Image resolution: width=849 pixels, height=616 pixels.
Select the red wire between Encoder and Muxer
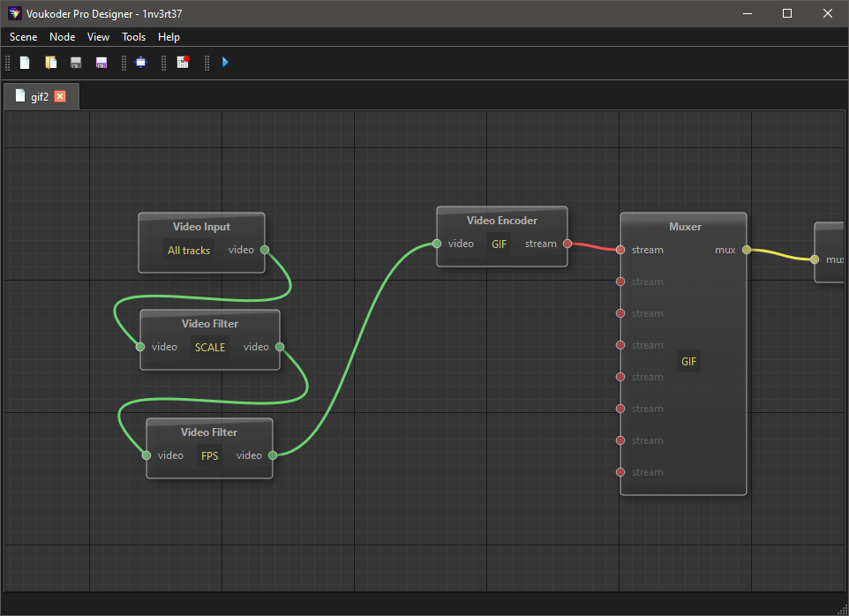click(x=594, y=246)
